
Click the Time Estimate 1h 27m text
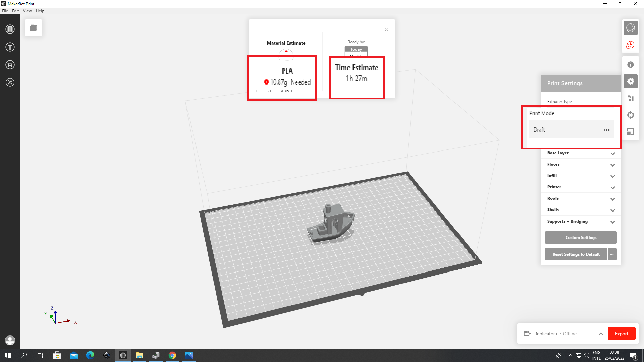pos(357,73)
